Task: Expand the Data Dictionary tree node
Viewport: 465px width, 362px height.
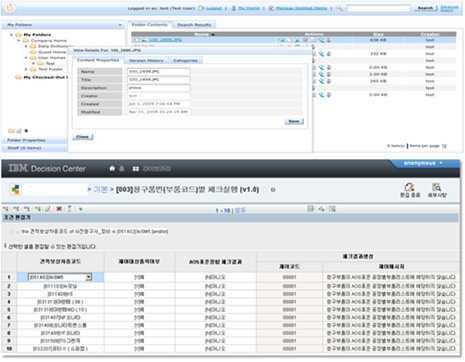Action: (26, 46)
